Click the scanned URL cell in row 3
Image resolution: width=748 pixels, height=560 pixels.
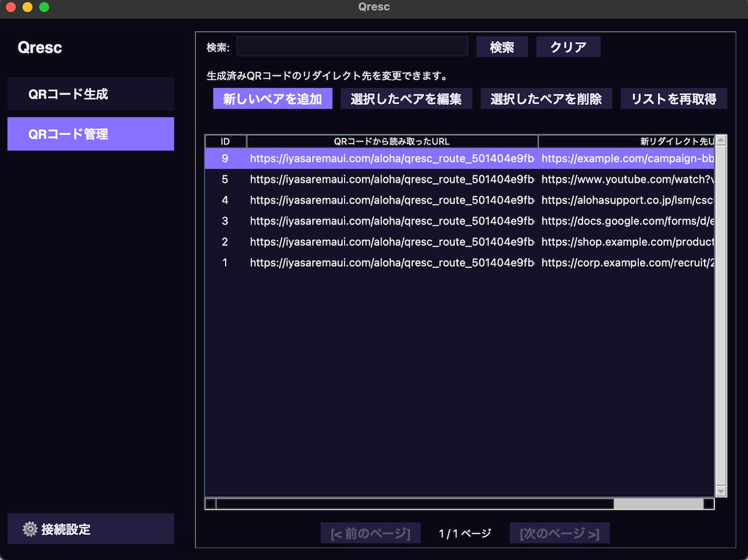[x=392, y=221]
